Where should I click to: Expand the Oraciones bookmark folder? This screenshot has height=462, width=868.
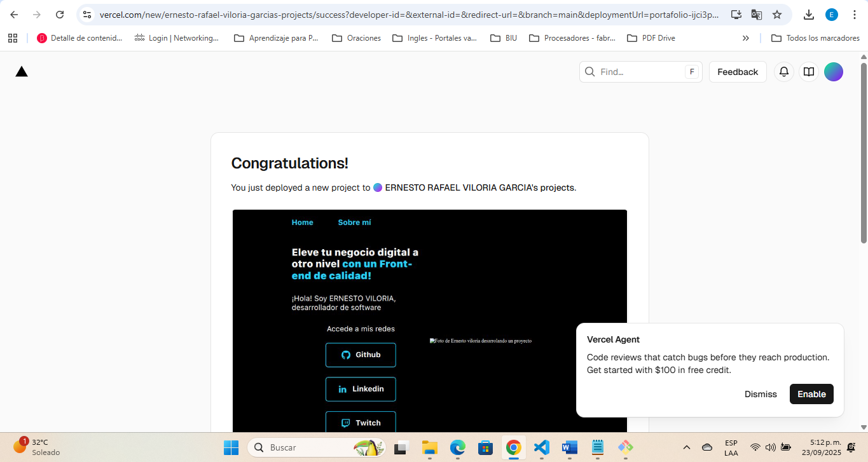pos(356,38)
